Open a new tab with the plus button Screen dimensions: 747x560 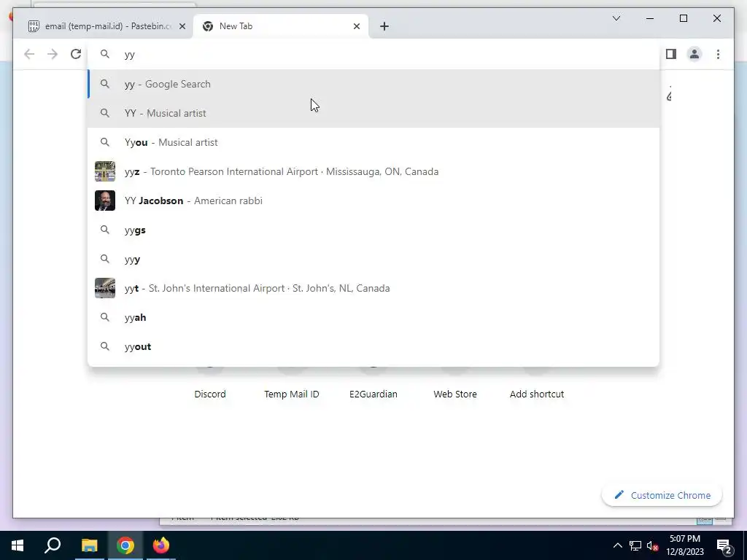click(384, 26)
